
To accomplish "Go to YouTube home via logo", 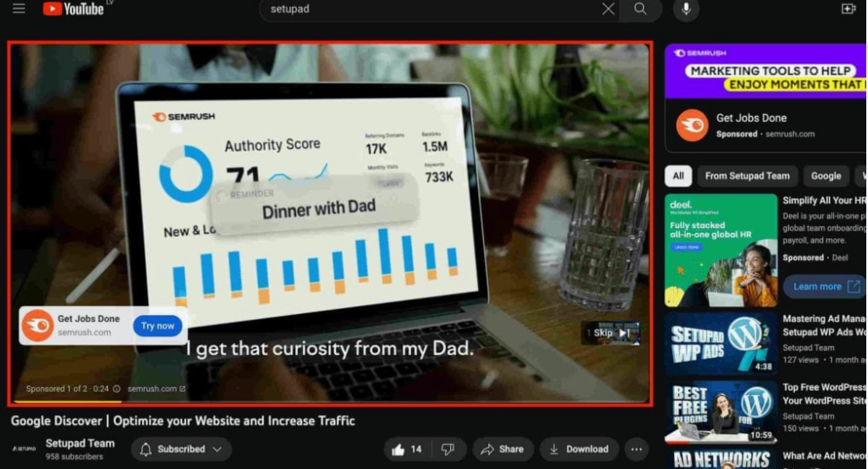I will tap(73, 9).
